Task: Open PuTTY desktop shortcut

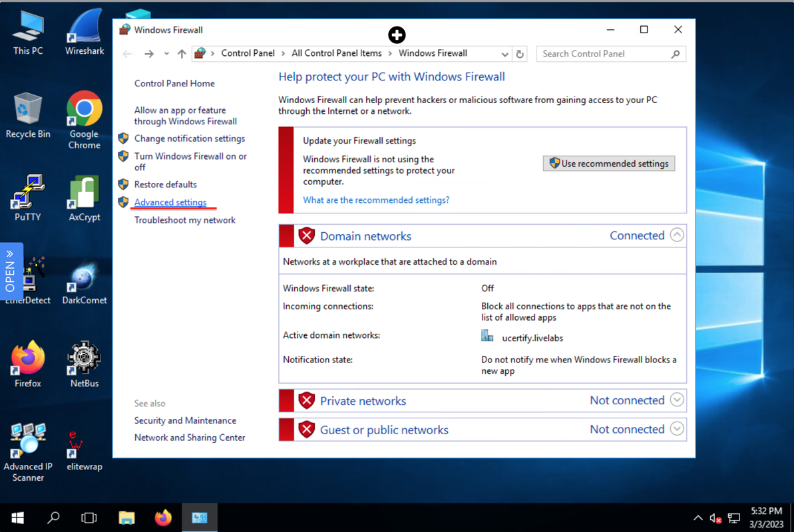Action: pyautogui.click(x=28, y=198)
